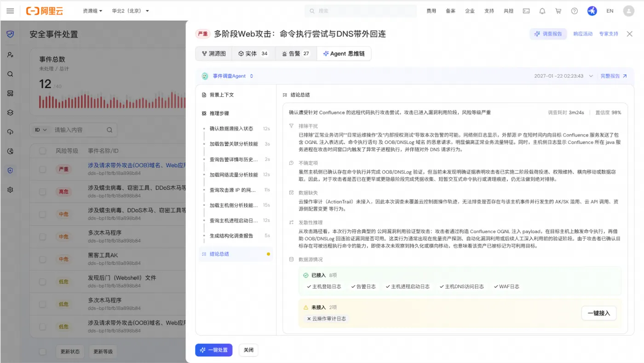Open the 备案 top menu
Viewport: 644px width, 363px height.
(450, 11)
